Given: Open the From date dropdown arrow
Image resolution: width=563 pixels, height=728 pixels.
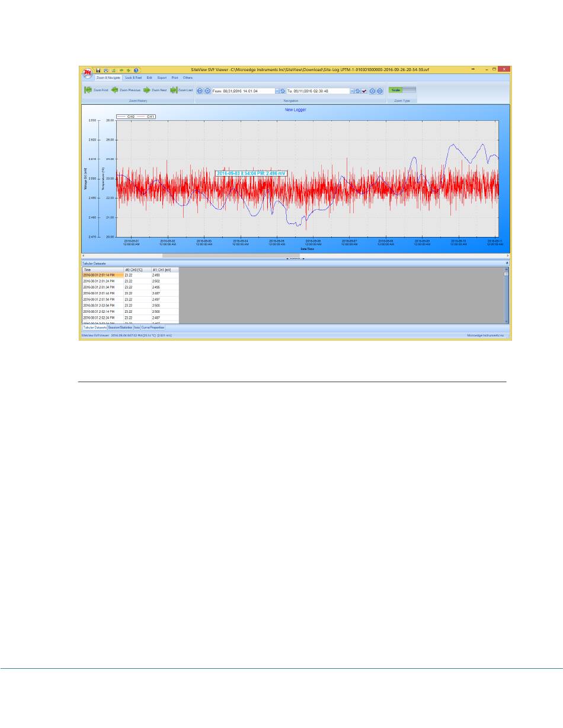Looking at the screenshot, I should (277, 91).
